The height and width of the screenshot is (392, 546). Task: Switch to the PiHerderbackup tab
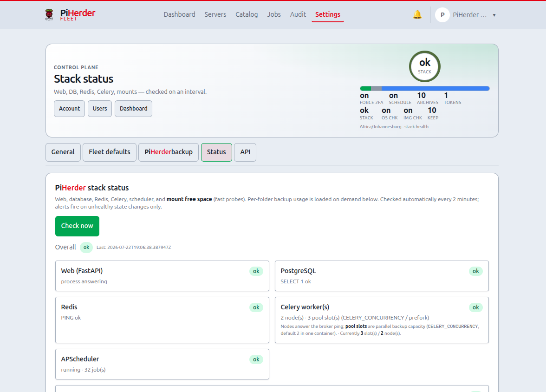tap(169, 152)
